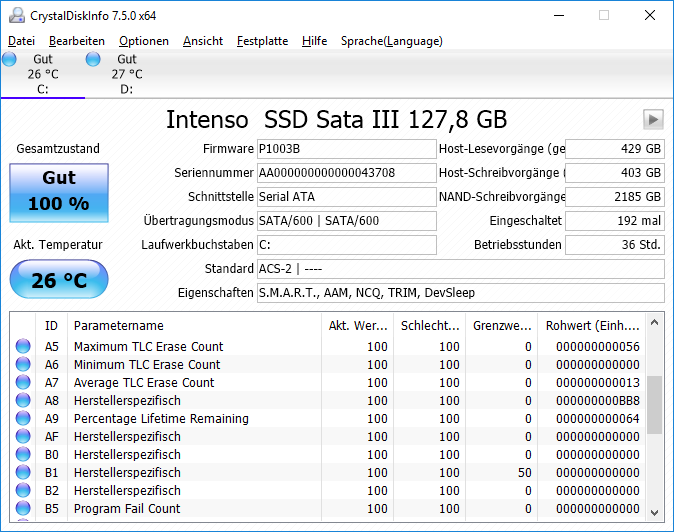Click status orb of attribute A5 row
The width and height of the screenshot is (674, 532).
[x=23, y=346]
